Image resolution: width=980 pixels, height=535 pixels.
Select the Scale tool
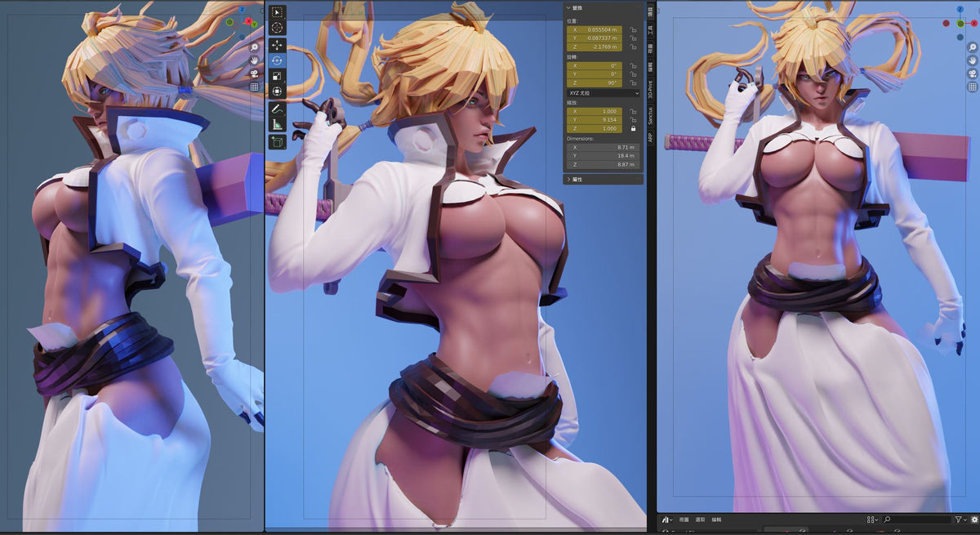click(277, 75)
